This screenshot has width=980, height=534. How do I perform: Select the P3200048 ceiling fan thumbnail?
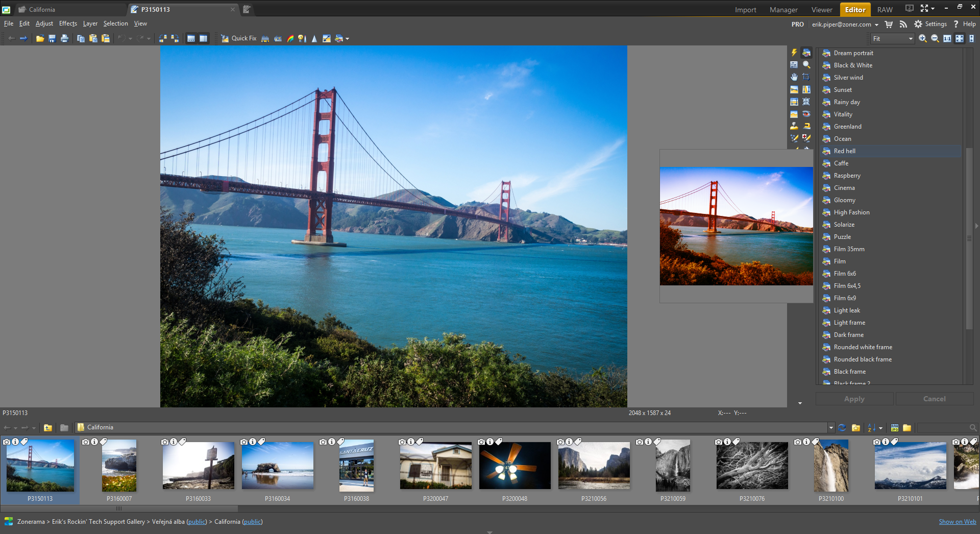(x=514, y=466)
